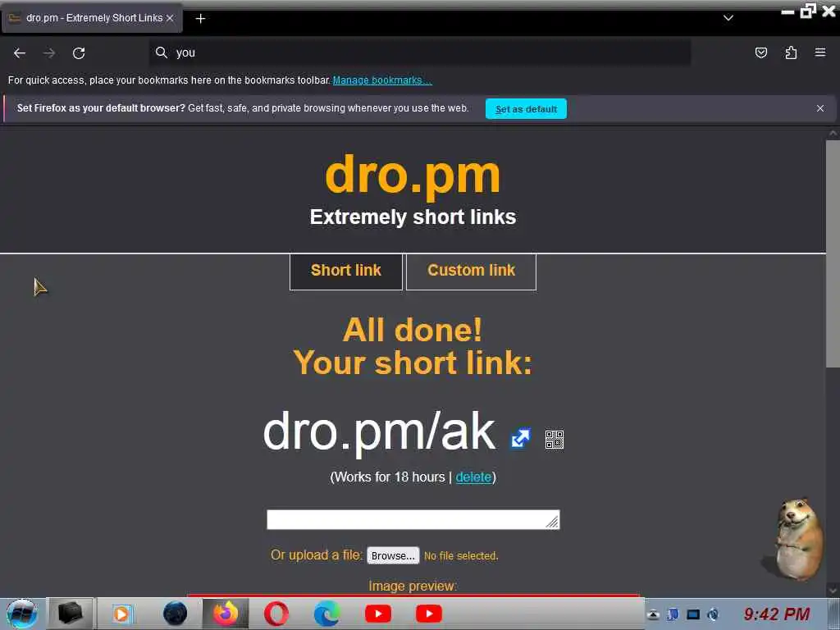Select the Short link tab
Viewport: 840px width, 630px height.
click(x=346, y=272)
